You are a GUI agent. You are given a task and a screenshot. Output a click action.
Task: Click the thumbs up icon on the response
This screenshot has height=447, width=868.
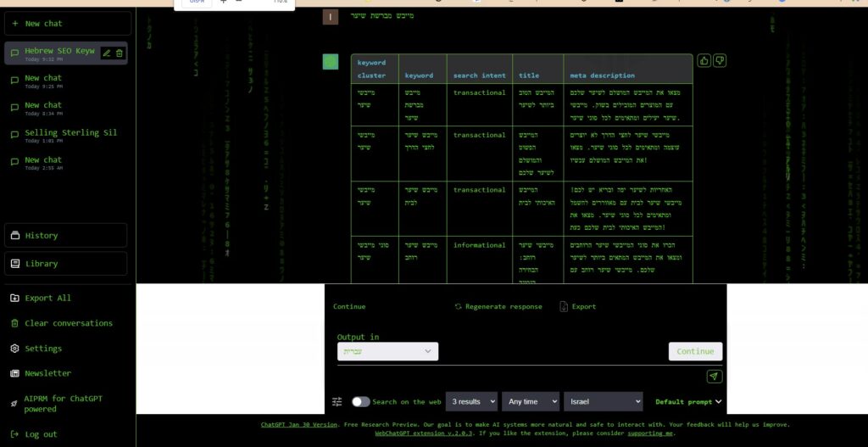704,61
